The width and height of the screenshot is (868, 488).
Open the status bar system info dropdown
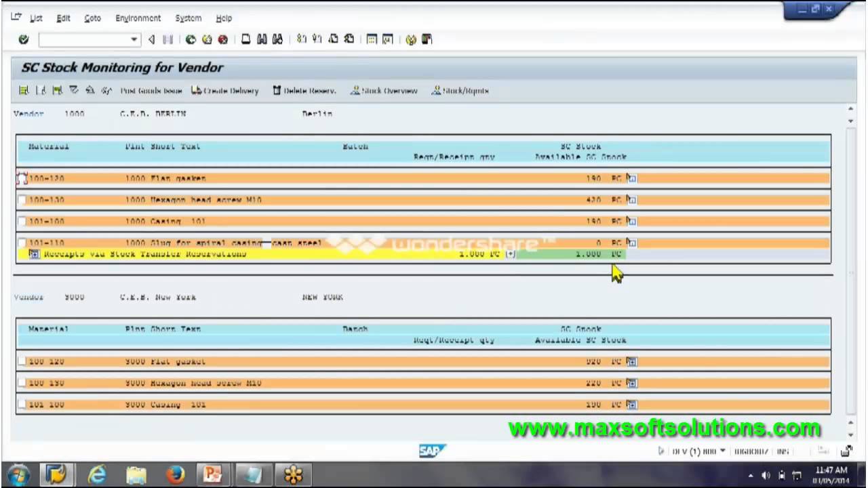[722, 451]
